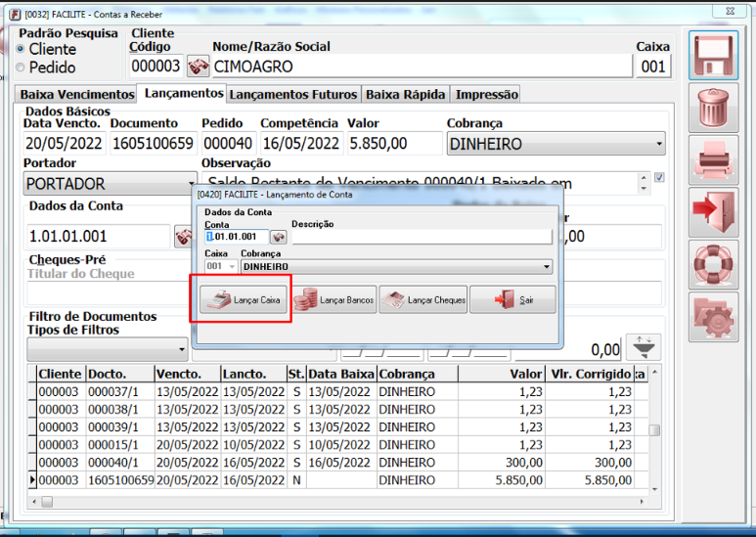Open help via the lifebuoy icon
The image size is (756, 537).
[x=712, y=264]
